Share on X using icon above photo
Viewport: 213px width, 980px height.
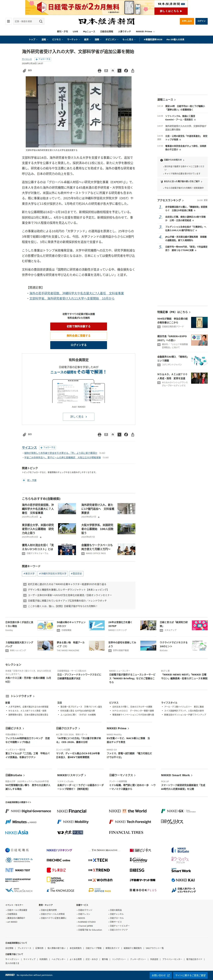click(119, 71)
